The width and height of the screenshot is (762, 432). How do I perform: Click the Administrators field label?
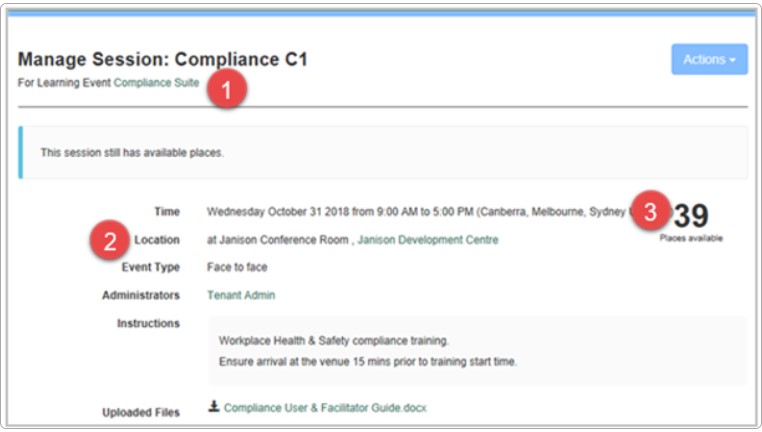pyautogui.click(x=141, y=296)
